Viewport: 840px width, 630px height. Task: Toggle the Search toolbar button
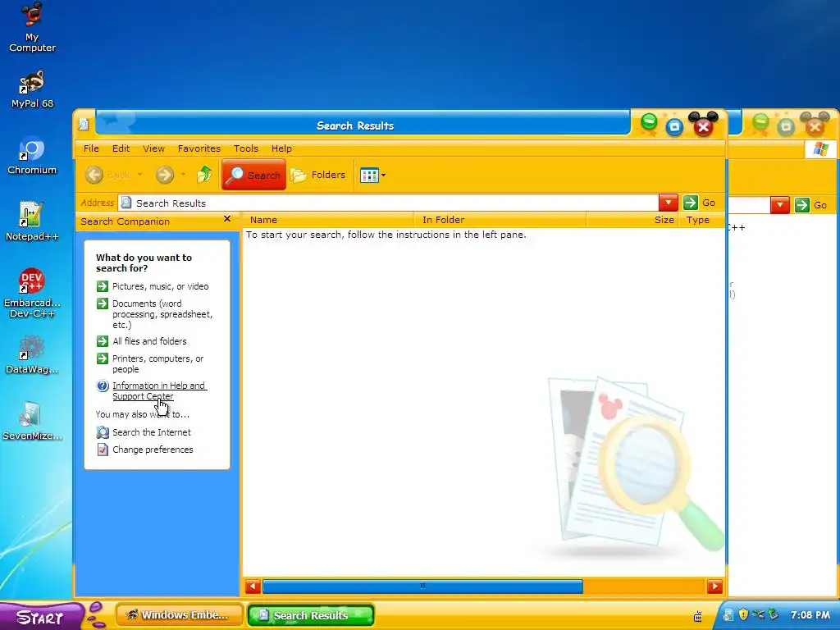point(254,175)
